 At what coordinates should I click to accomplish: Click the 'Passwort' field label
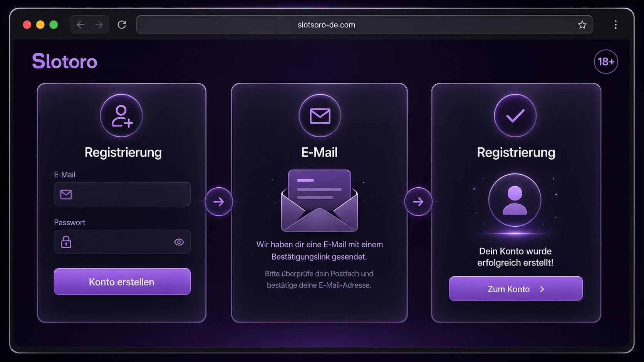click(70, 222)
